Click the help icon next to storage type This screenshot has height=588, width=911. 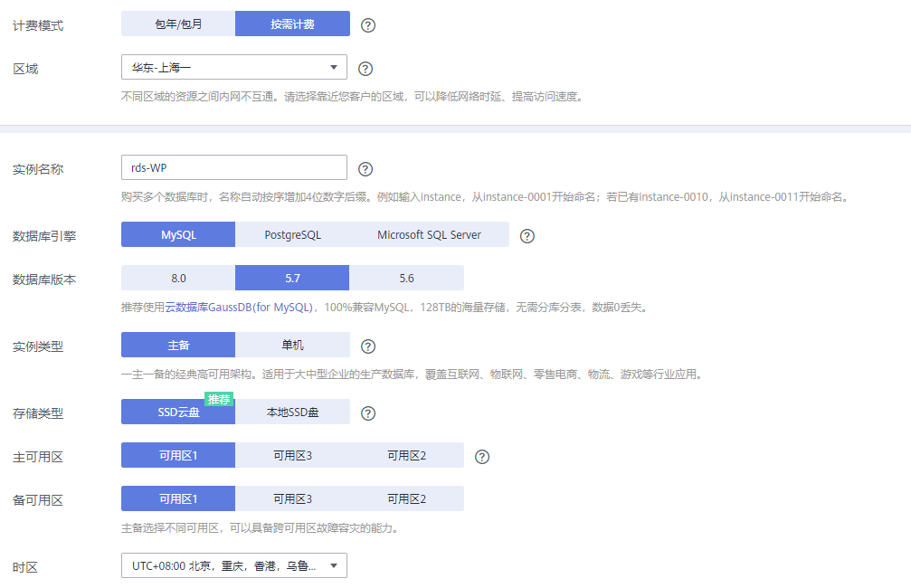[367, 413]
